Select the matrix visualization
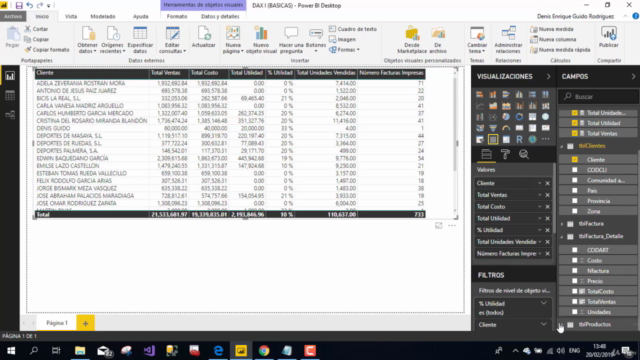This screenshot has height=360, width=640. pyautogui.click(x=506, y=140)
